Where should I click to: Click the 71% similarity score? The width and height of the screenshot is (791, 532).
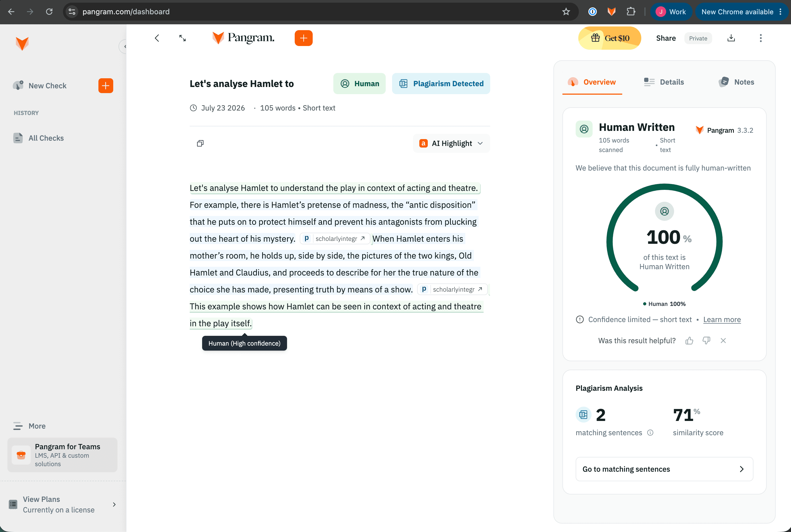687,415
